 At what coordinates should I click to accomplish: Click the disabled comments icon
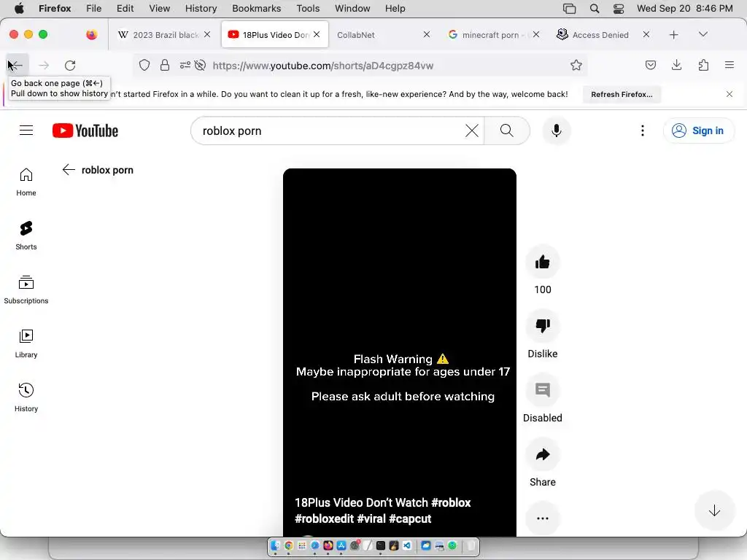(543, 390)
